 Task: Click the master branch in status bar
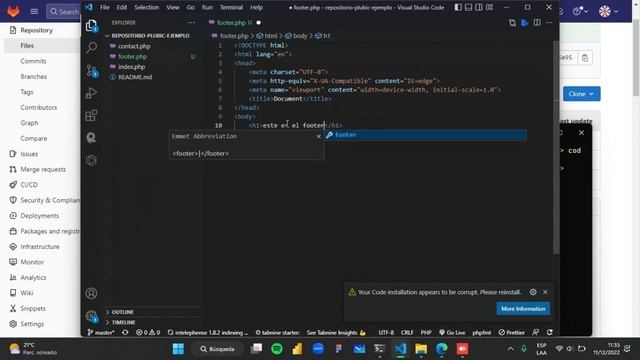tap(101, 333)
